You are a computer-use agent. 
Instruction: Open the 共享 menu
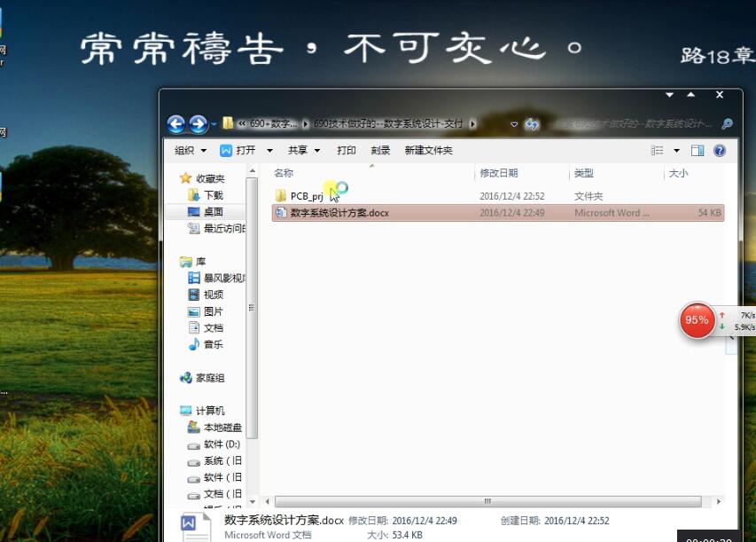[x=304, y=151]
